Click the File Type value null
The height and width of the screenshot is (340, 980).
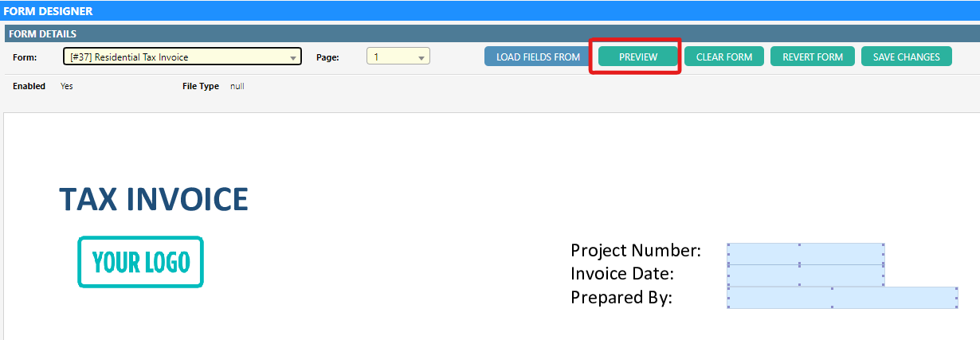click(237, 86)
